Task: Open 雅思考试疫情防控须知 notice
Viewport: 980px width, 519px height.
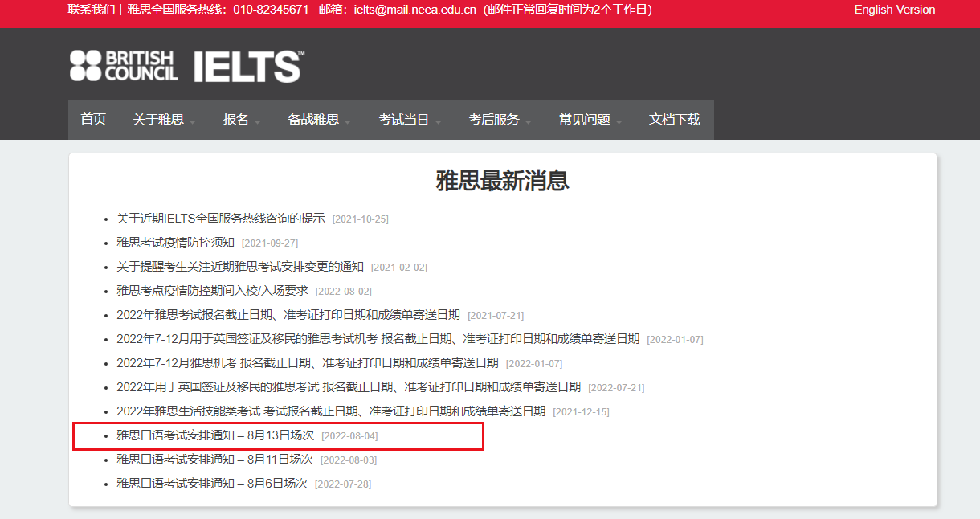Action: point(175,243)
